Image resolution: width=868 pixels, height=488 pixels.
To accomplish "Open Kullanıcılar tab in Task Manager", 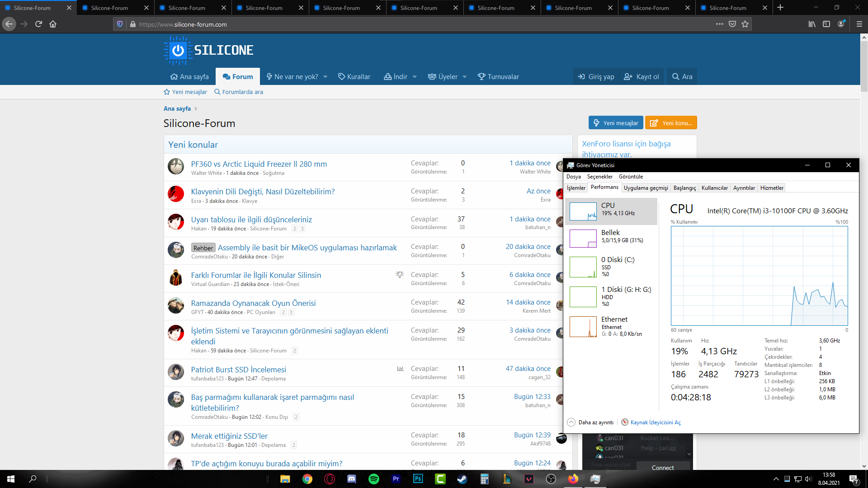I will [714, 188].
